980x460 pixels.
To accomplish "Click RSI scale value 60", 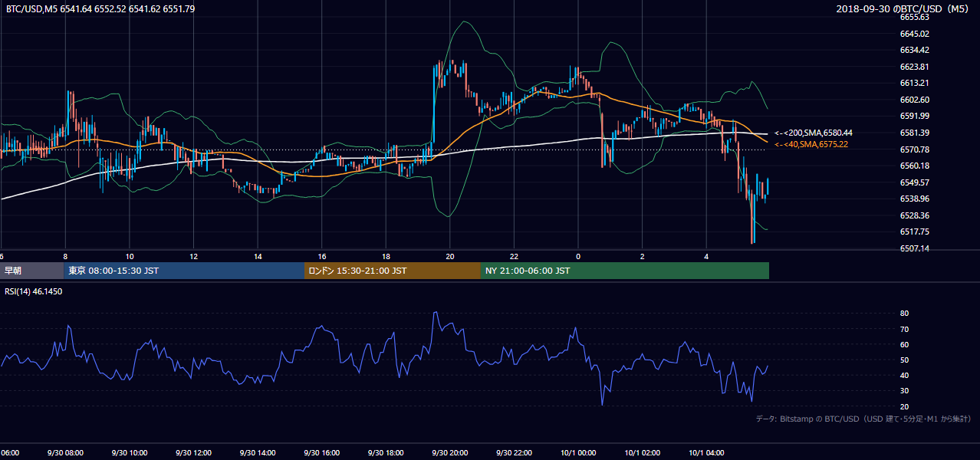I will 905,344.
